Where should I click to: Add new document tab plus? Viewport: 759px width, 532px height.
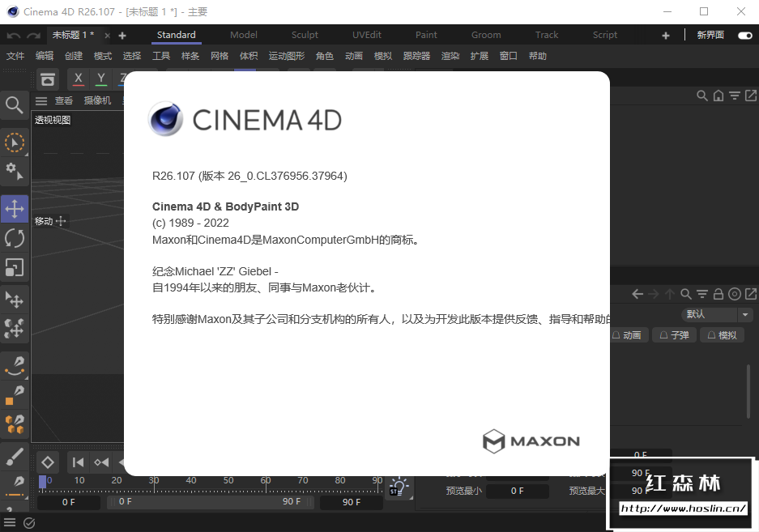pos(122,36)
